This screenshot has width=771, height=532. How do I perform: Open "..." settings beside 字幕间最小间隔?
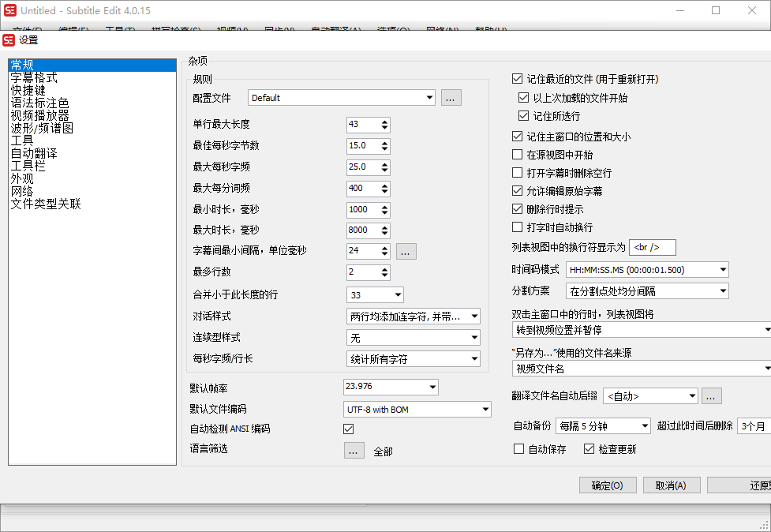(406, 252)
